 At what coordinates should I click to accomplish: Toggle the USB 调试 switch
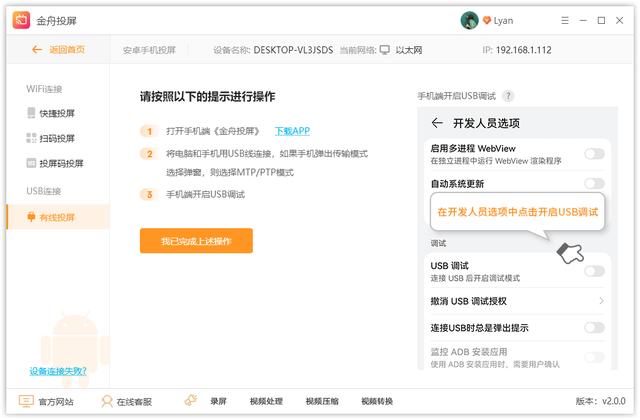[x=594, y=271]
